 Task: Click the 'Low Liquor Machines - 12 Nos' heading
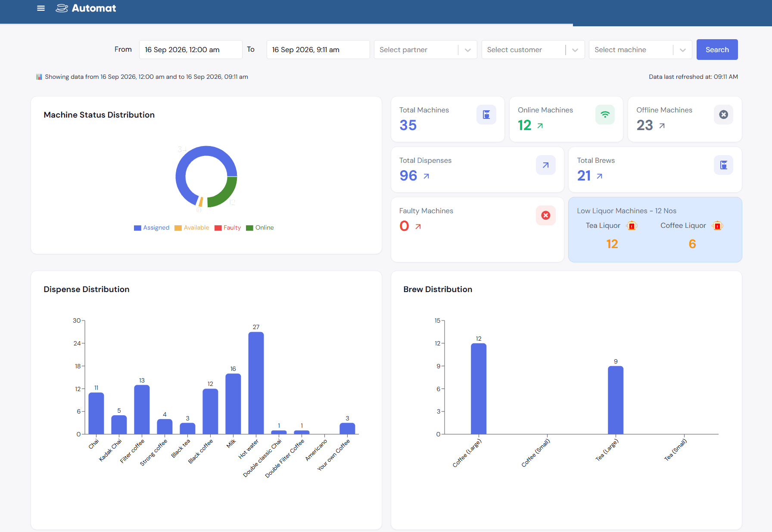[626, 211]
